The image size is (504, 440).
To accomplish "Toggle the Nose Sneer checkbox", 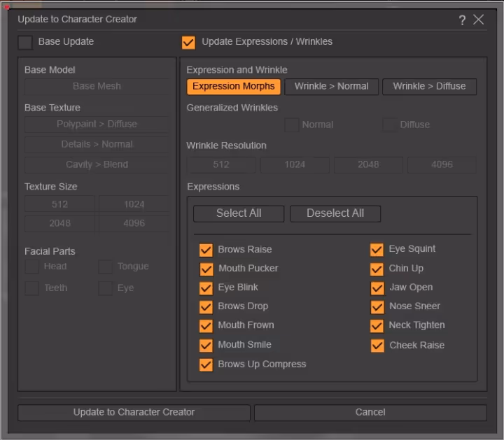I will pos(377,307).
